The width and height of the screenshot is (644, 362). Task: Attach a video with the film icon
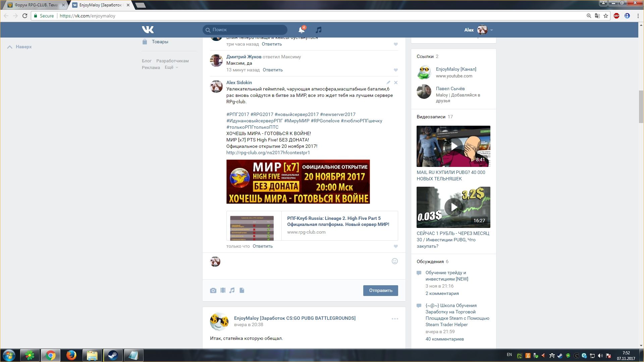point(223,290)
